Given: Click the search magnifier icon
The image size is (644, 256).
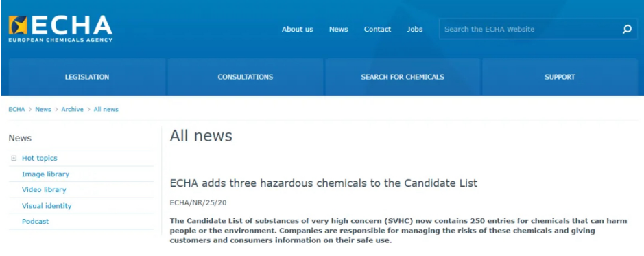Looking at the screenshot, I should click(627, 30).
